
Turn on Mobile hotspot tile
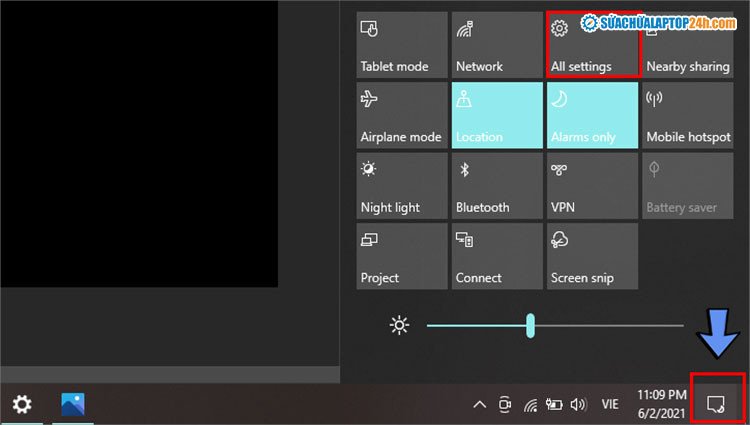tap(687, 115)
